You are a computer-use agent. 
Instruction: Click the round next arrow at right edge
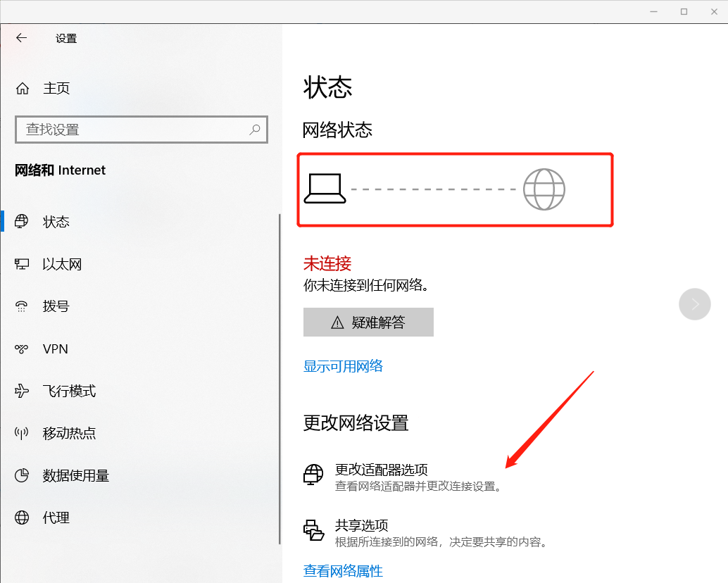coord(695,304)
